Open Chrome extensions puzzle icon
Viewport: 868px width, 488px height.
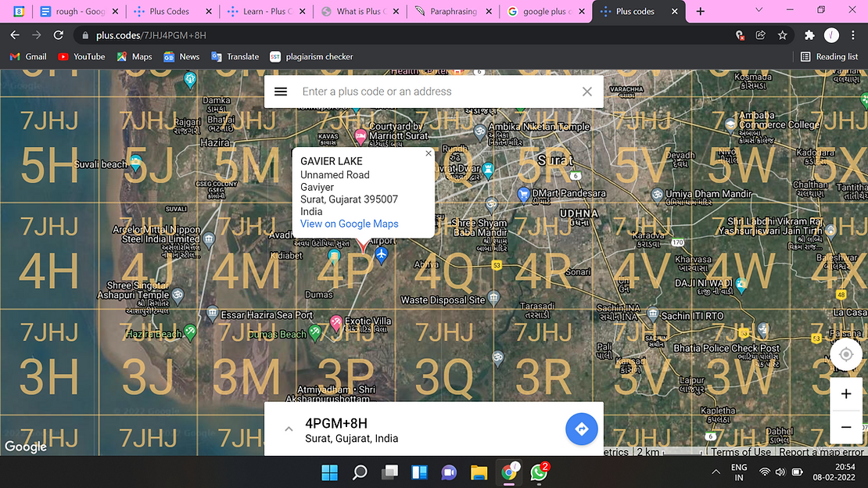point(809,35)
